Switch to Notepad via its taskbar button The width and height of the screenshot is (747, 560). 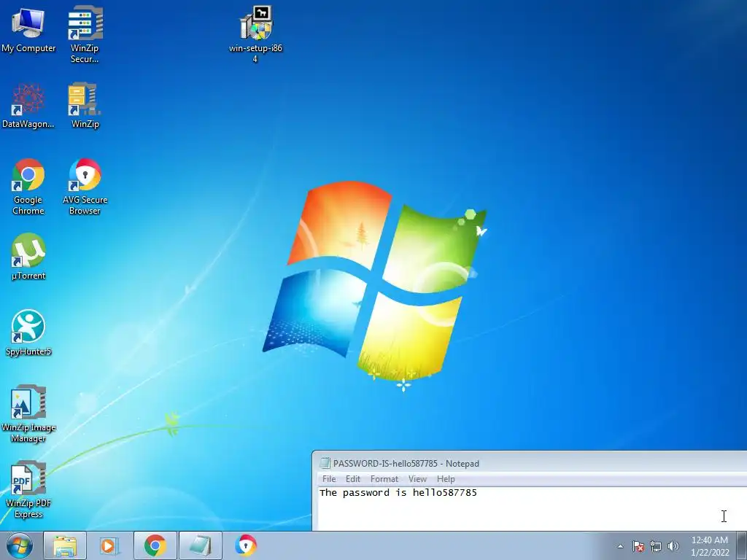[x=200, y=545]
